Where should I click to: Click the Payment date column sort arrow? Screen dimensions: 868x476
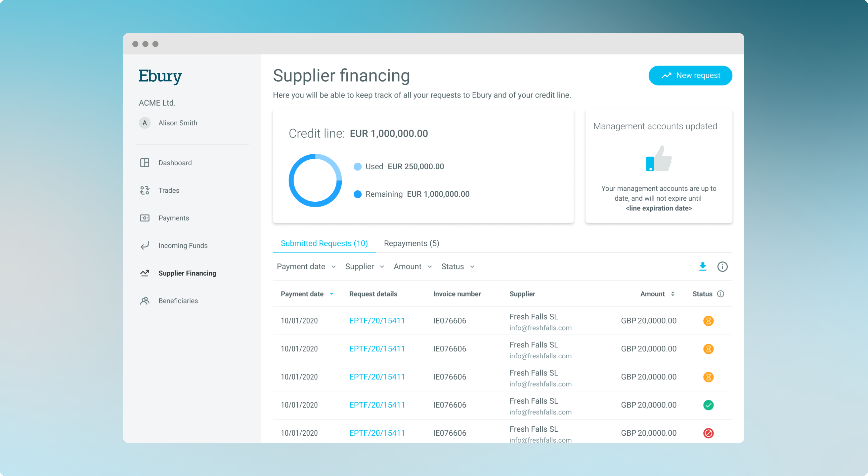(331, 294)
